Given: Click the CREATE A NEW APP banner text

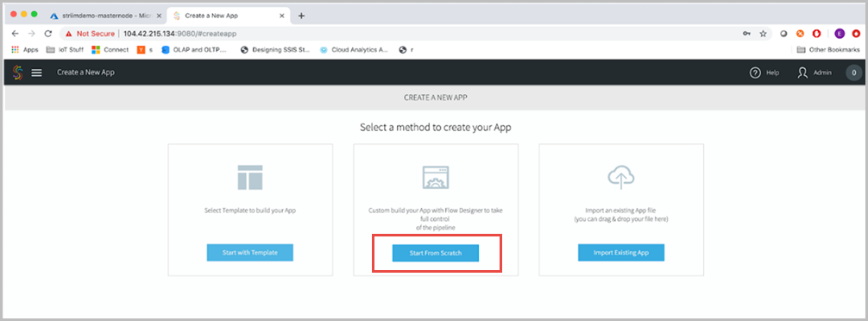Looking at the screenshot, I should [435, 98].
